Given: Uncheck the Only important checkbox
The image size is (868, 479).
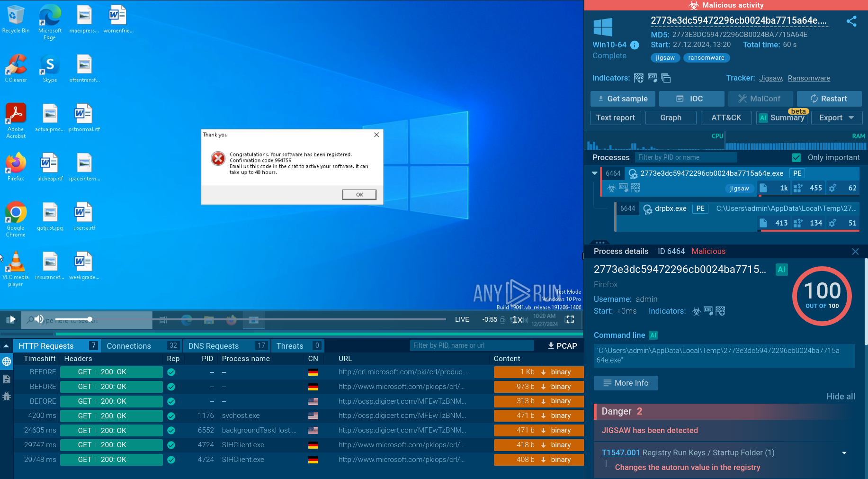Looking at the screenshot, I should coord(796,157).
